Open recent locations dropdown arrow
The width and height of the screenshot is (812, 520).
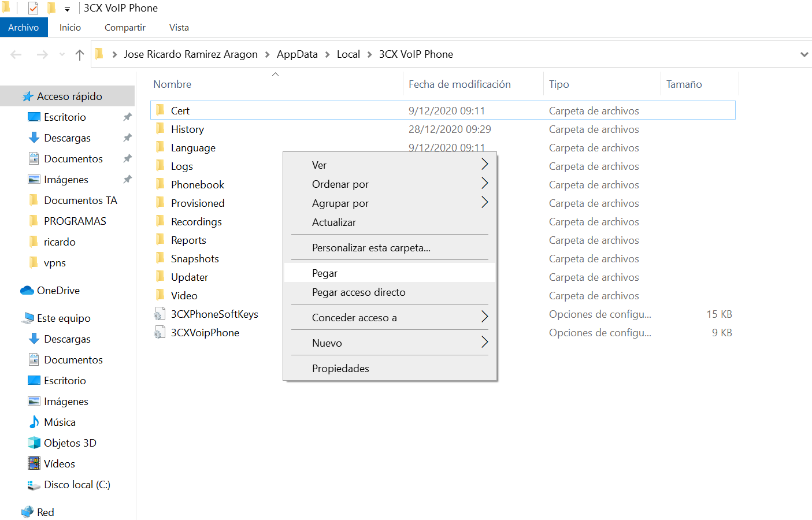click(x=62, y=54)
